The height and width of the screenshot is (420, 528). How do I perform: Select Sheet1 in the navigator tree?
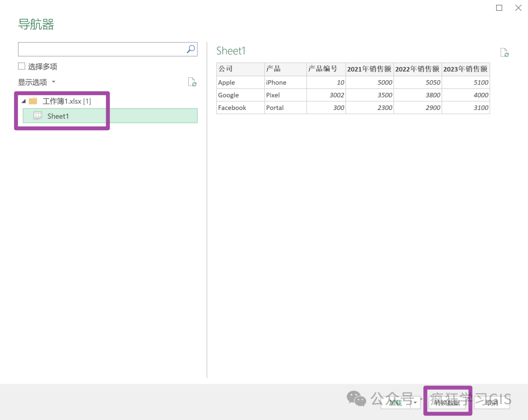pyautogui.click(x=110, y=116)
